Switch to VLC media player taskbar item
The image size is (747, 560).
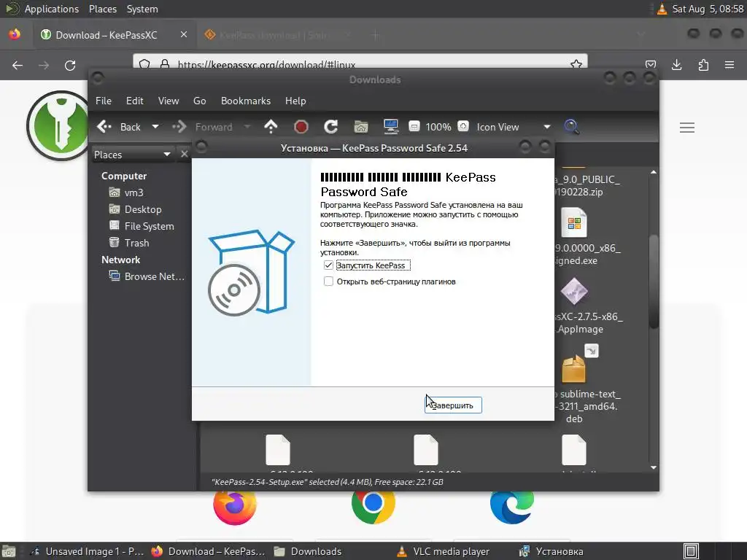click(444, 551)
